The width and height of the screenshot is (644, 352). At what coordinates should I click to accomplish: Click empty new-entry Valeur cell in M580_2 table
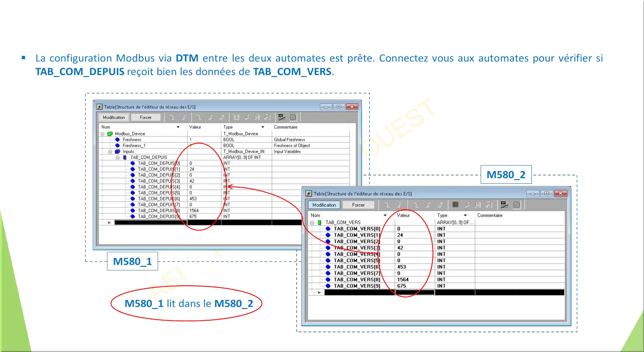coord(415,293)
